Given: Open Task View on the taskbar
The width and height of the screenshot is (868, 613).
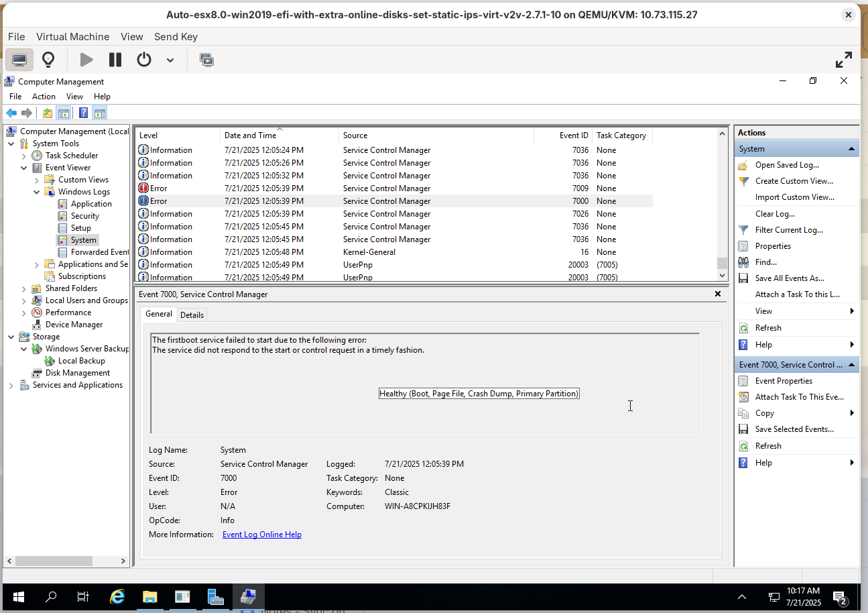Looking at the screenshot, I should coord(83,597).
